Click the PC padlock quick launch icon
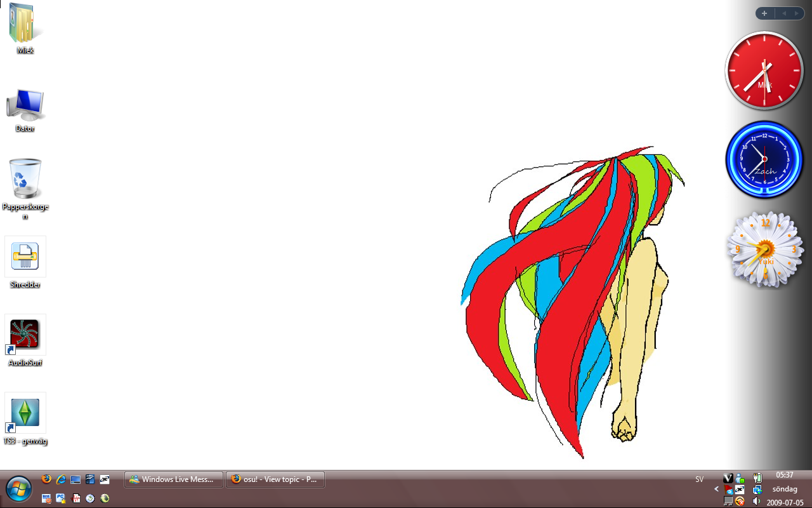 [x=61, y=498]
